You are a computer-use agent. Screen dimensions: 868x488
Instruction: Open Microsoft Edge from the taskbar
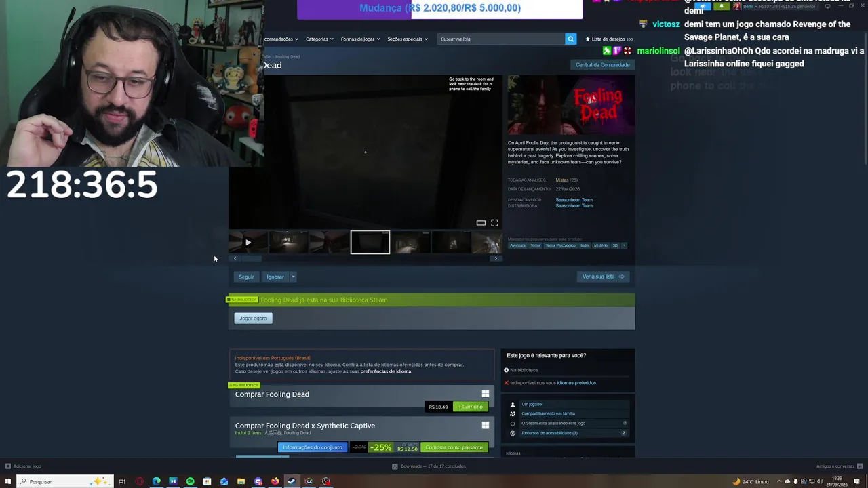point(156,481)
